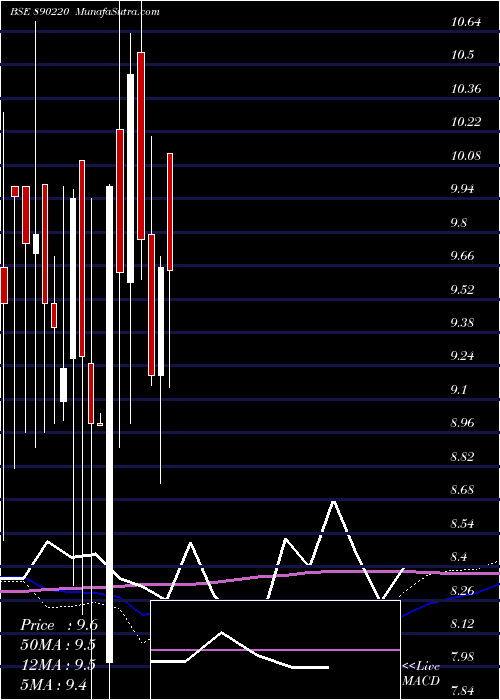Click the 9.66 price axis label

462,256
